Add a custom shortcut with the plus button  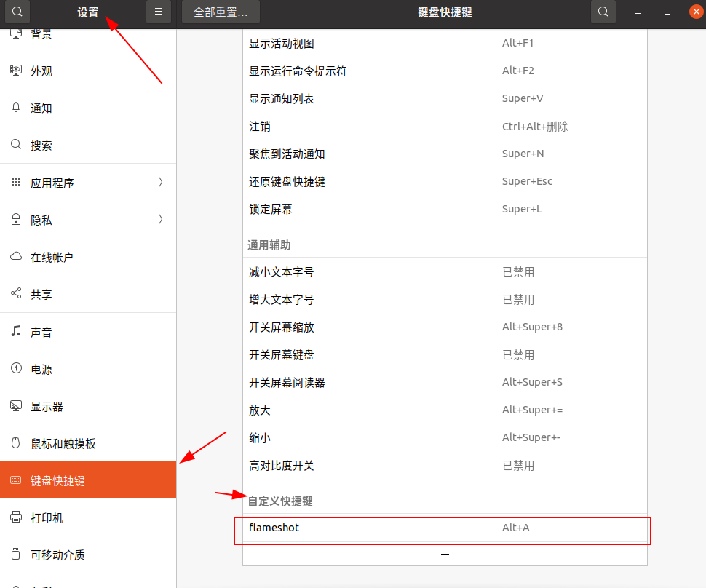point(445,555)
